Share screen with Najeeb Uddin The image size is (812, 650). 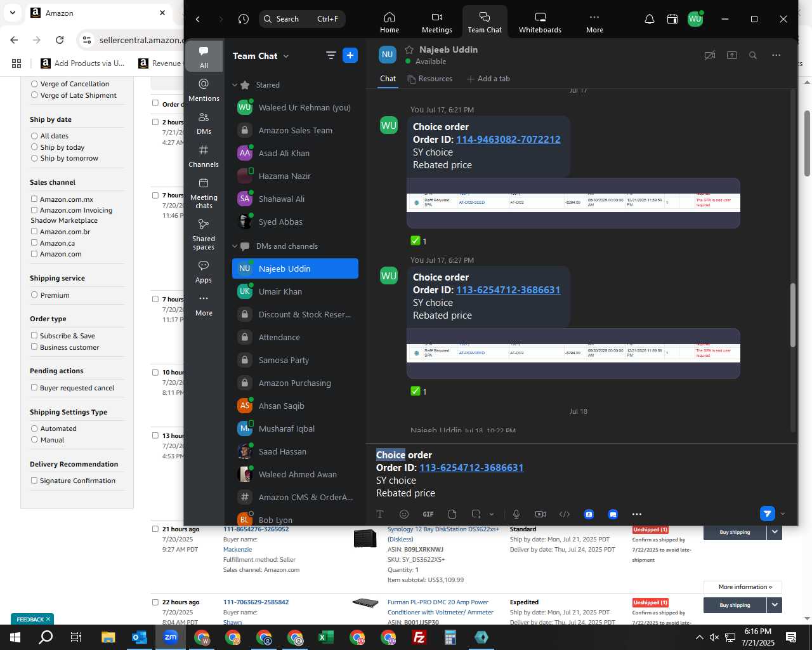[x=731, y=55]
